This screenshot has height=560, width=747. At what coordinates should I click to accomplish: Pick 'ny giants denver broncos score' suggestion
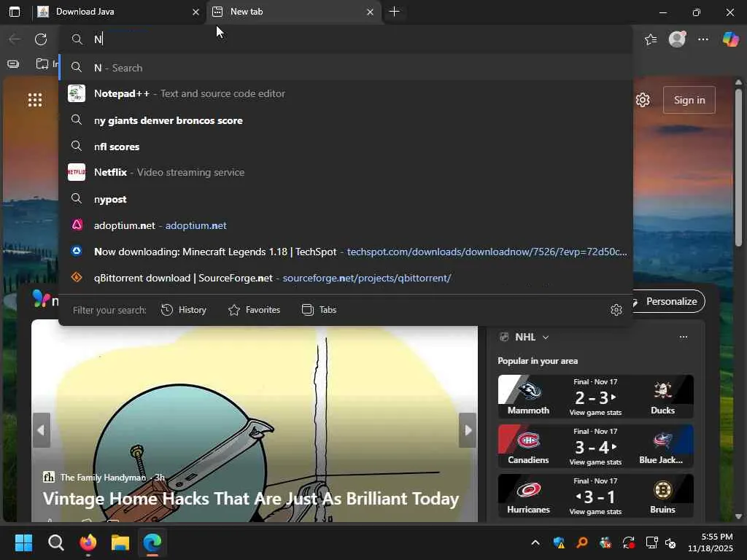tap(346, 120)
